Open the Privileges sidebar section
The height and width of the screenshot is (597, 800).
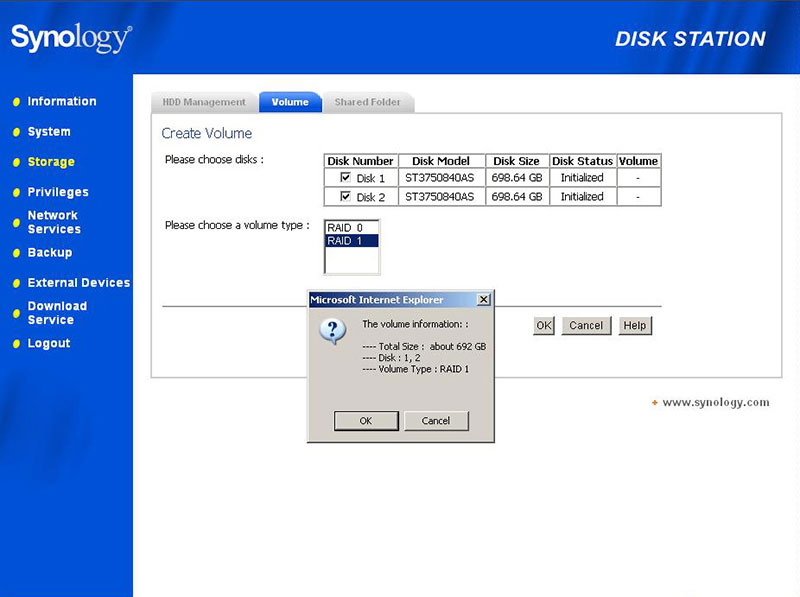click(58, 192)
